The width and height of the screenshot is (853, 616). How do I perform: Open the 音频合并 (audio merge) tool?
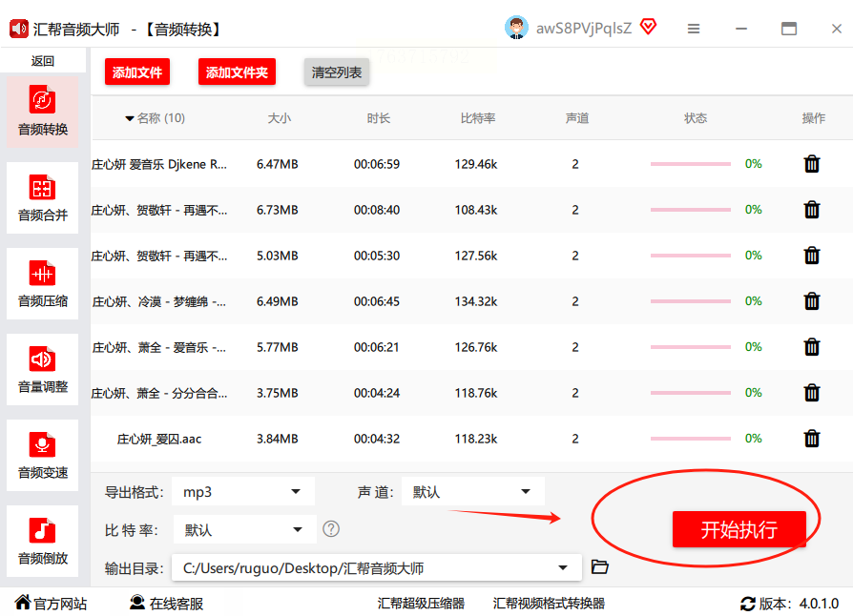point(43,198)
